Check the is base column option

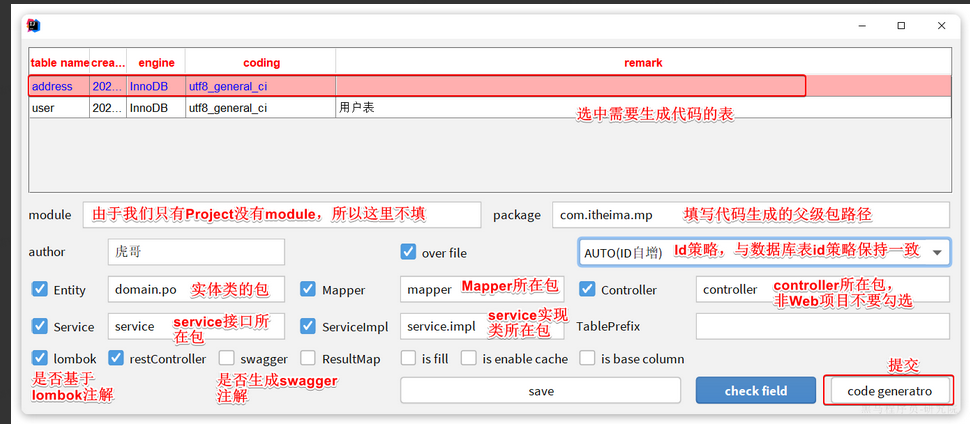[587, 358]
